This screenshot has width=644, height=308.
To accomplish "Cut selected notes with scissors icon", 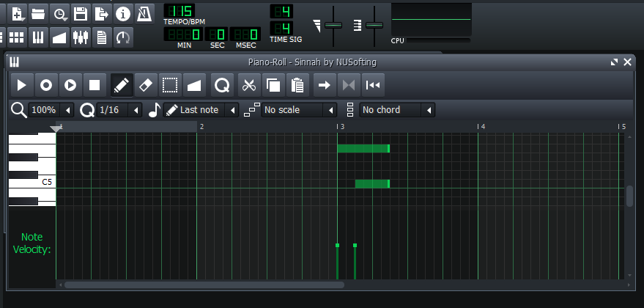I will (x=249, y=85).
